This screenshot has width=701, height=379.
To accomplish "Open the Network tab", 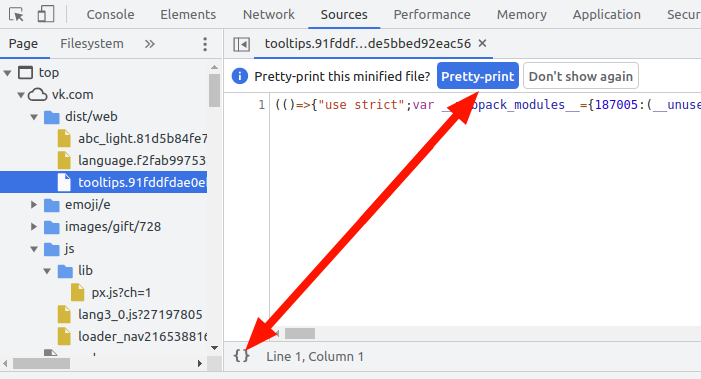I will click(269, 14).
